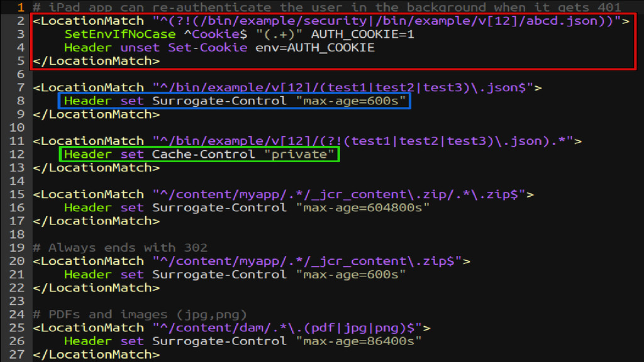Click the closing </LocationMatch> tag on line 27
Image resolution: width=644 pixels, height=362 pixels.
pos(96,354)
